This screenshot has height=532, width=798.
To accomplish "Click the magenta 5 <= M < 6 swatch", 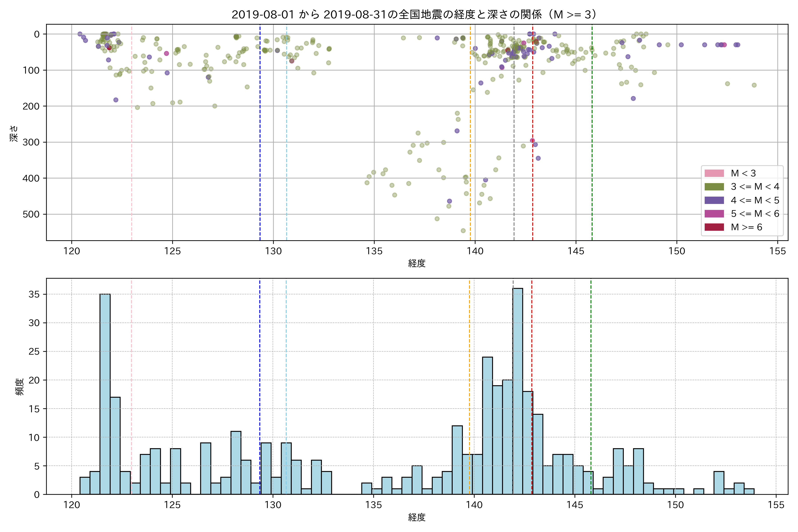I will (x=714, y=214).
